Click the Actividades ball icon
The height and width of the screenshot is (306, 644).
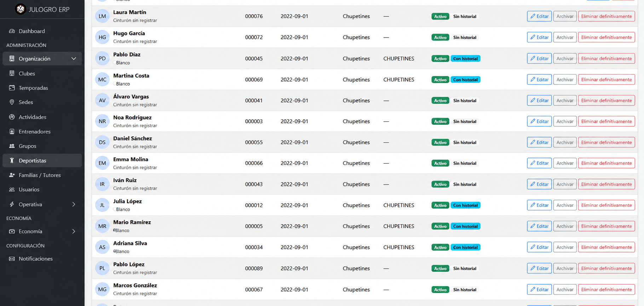tap(12, 117)
